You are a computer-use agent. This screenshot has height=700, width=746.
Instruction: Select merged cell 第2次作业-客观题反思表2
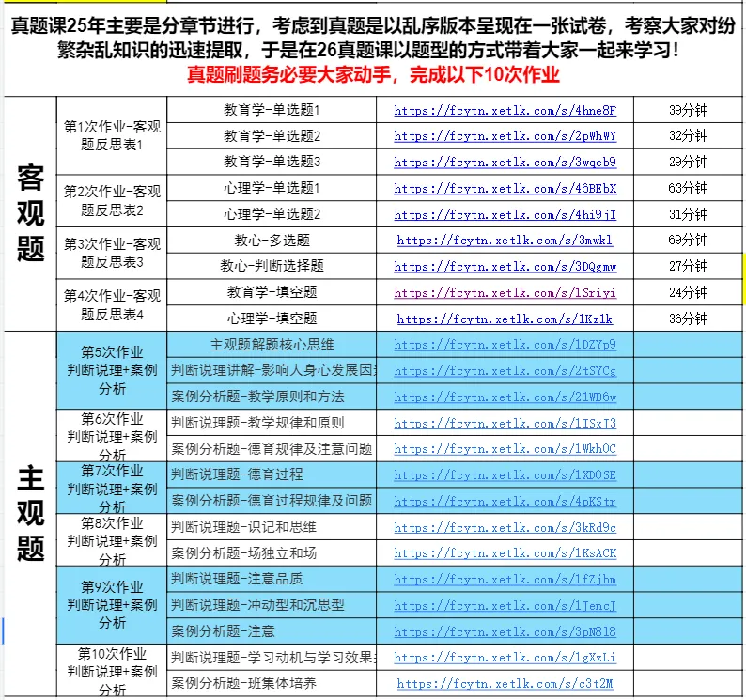click(112, 201)
